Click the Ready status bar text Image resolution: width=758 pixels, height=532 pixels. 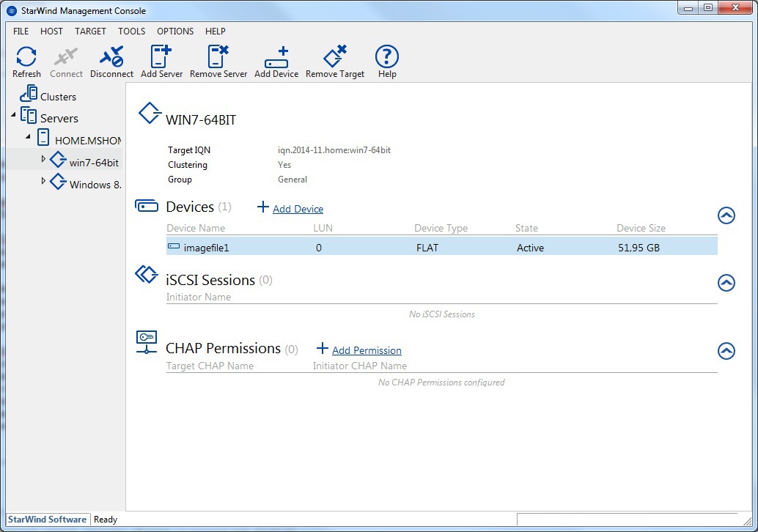click(106, 520)
